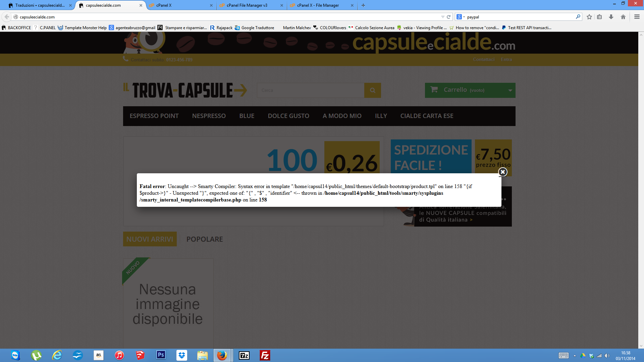Switch to cPanel File Manager v3 tab

click(247, 5)
